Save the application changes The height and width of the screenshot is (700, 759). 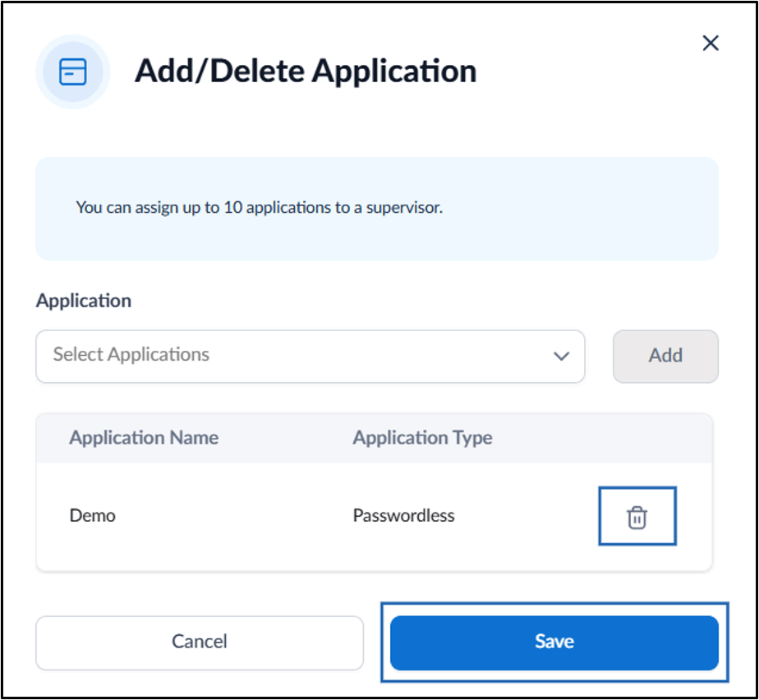(x=554, y=642)
